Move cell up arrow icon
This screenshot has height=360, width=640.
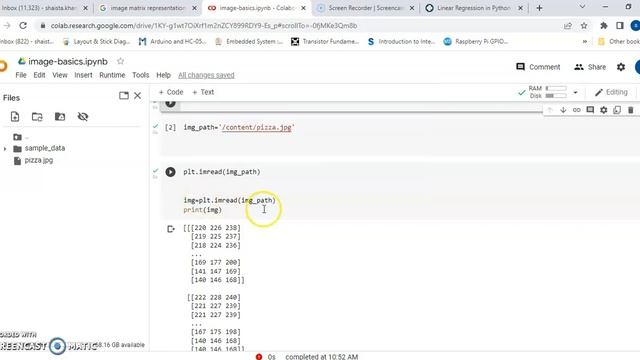pos(549,110)
